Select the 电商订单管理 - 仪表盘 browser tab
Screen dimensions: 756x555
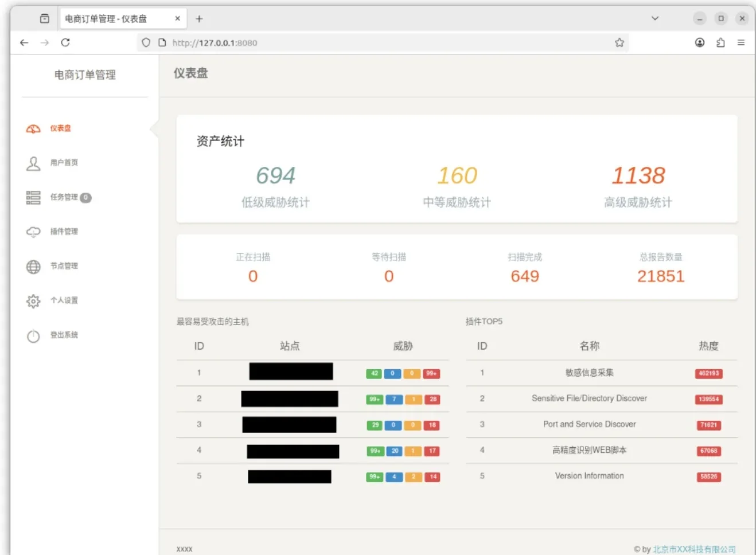[123, 18]
